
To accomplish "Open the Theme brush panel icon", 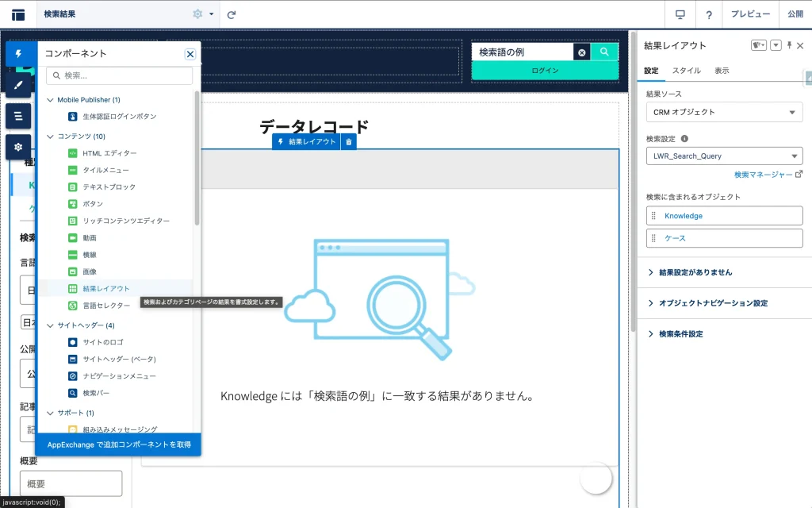I will [x=18, y=85].
